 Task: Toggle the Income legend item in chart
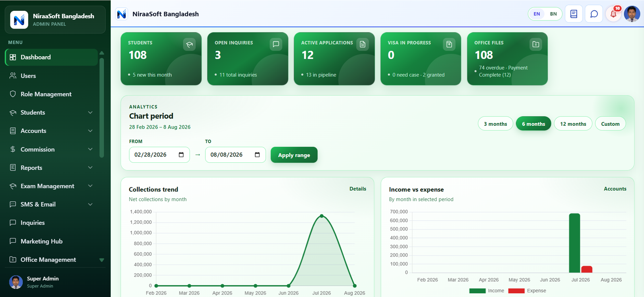coord(487,291)
